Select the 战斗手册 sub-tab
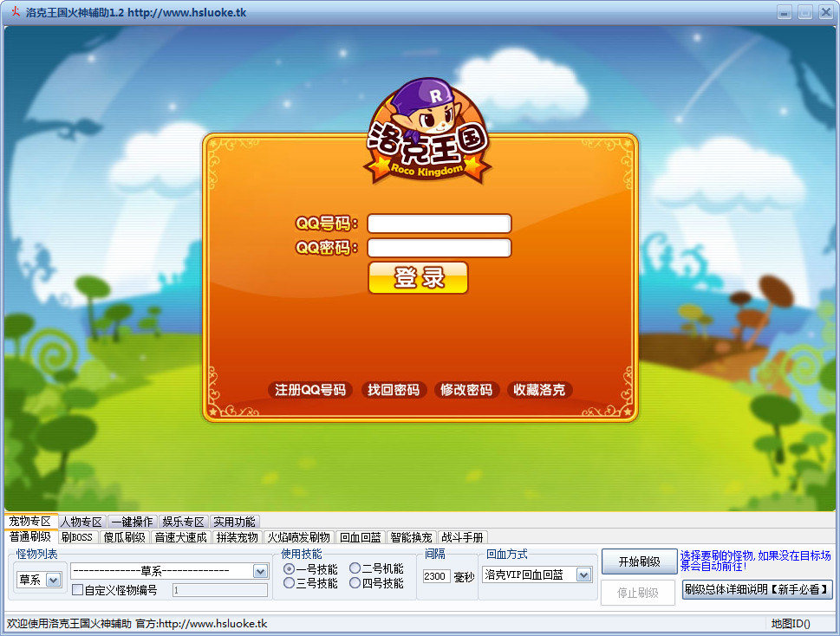The height and width of the screenshot is (636, 840). (x=462, y=537)
